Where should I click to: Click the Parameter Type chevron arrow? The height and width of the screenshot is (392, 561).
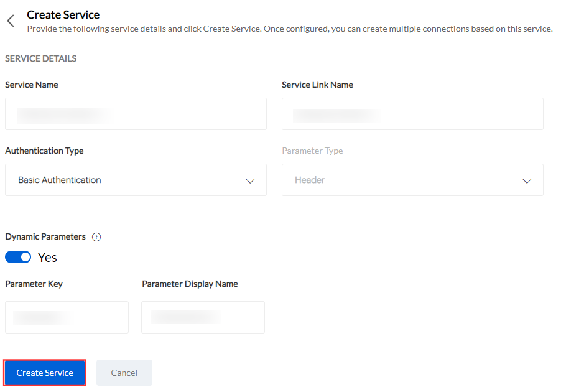pos(527,180)
